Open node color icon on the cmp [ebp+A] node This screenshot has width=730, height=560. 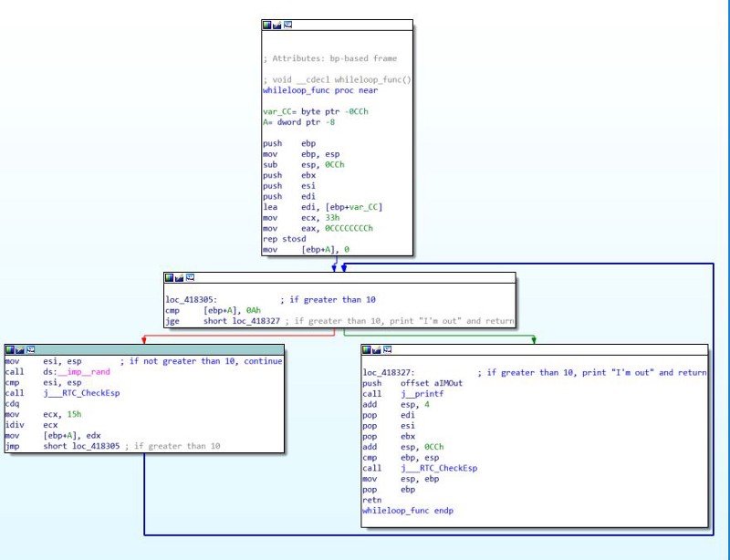tap(169, 278)
